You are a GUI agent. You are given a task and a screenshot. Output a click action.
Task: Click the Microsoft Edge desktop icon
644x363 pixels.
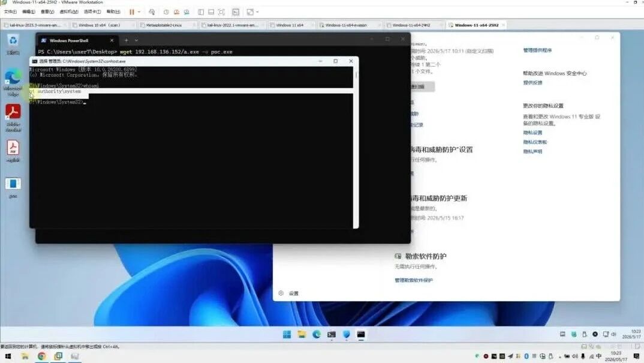click(x=13, y=83)
